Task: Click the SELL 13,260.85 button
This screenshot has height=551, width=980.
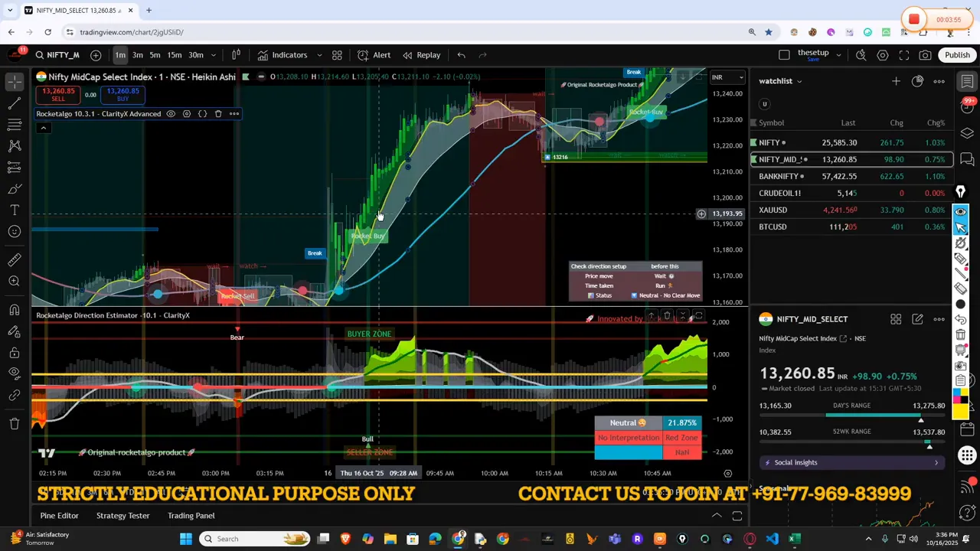Action: pos(58,94)
